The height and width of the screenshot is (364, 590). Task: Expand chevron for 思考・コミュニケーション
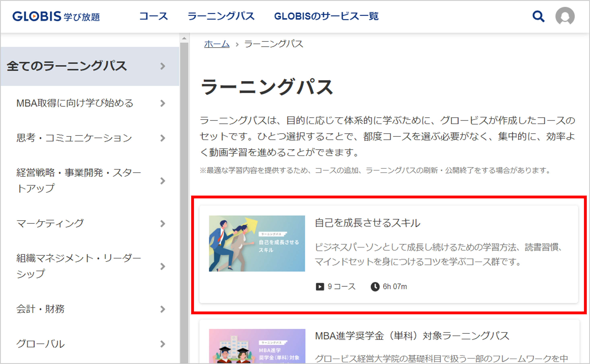[163, 138]
